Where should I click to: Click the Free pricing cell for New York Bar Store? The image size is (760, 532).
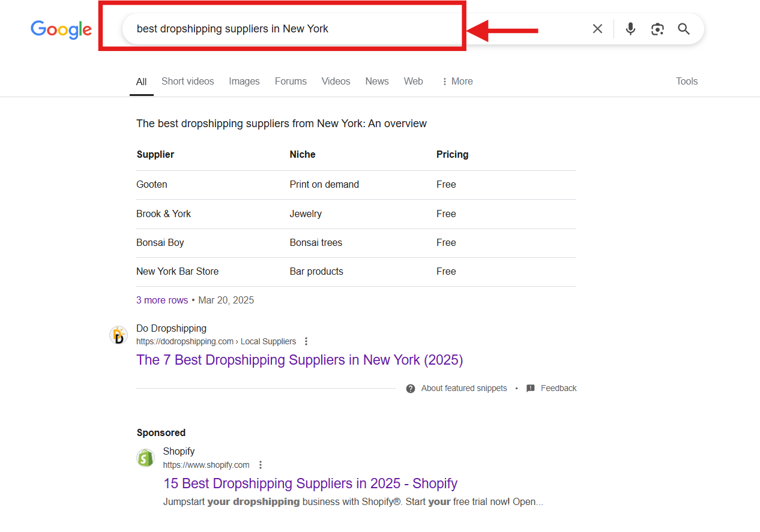(446, 271)
